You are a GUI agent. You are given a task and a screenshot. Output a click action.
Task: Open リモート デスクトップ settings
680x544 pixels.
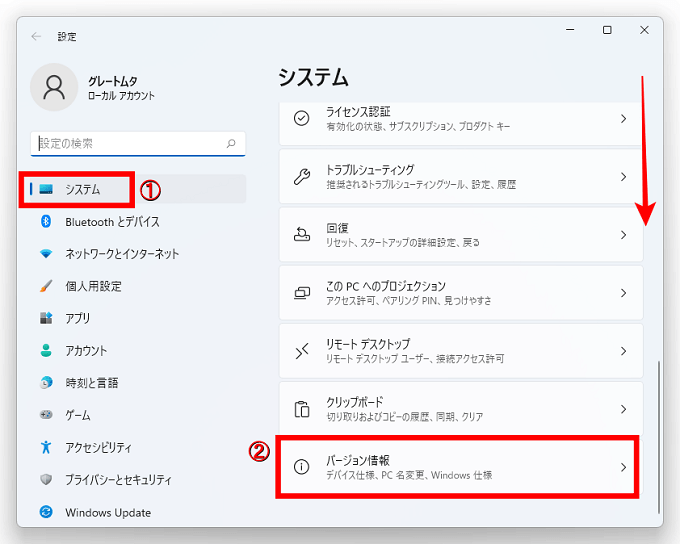pos(461,351)
